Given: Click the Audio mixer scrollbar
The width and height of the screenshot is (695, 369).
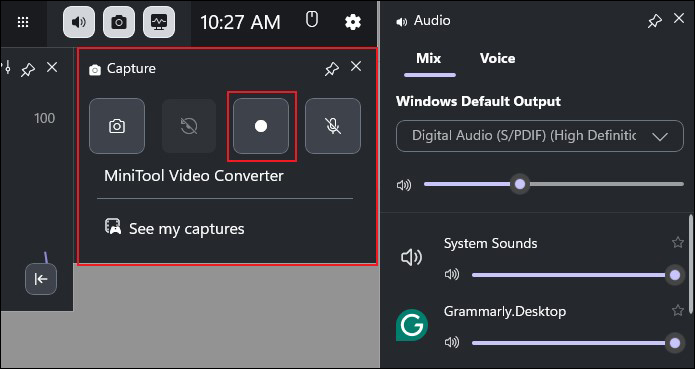Looking at the screenshot, I should click(x=691, y=264).
